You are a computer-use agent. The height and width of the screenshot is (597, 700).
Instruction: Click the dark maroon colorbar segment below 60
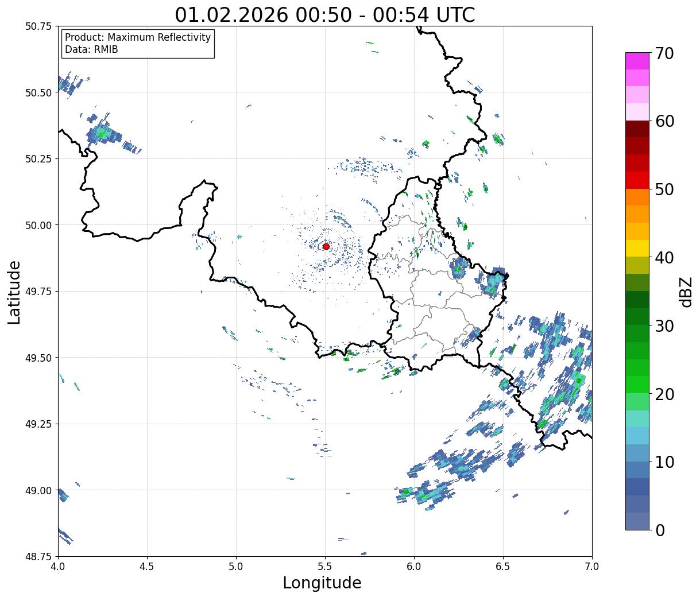tap(637, 129)
